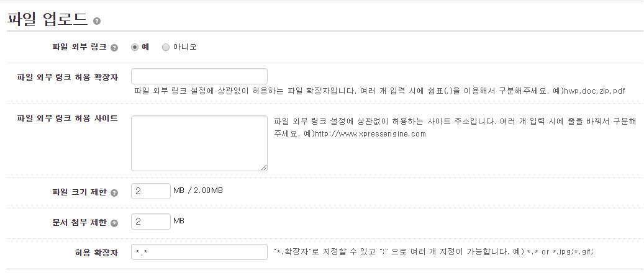Open help icon beside 파일 업로드 heading
This screenshot has width=644, height=273.
[97, 21]
